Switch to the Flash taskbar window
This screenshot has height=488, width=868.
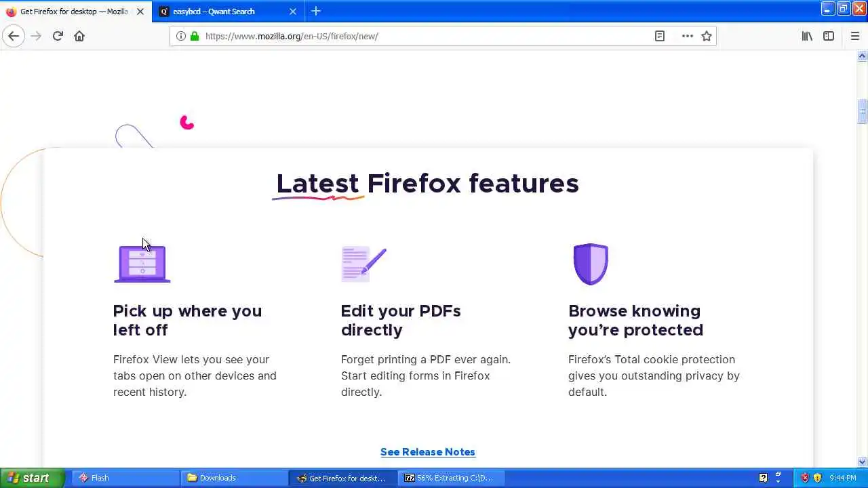(125, 478)
